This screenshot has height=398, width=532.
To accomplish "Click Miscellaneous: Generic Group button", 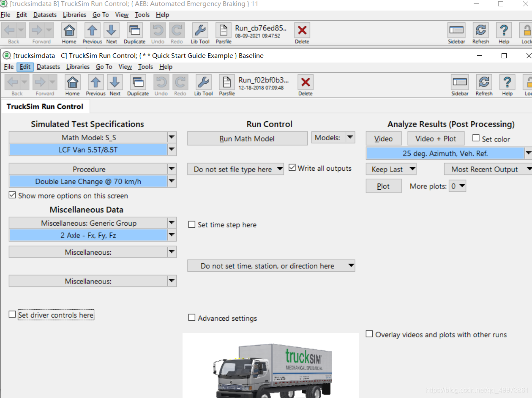I will 88,223.
